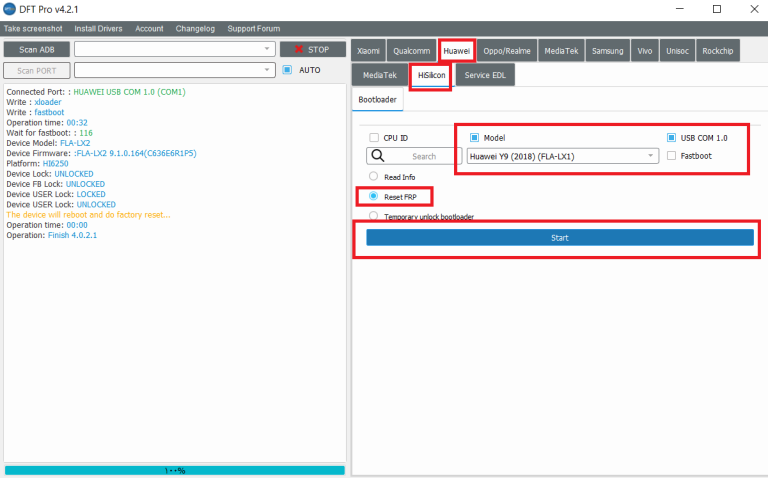Click the Scan PORT button
The image size is (768, 478).
[37, 71]
